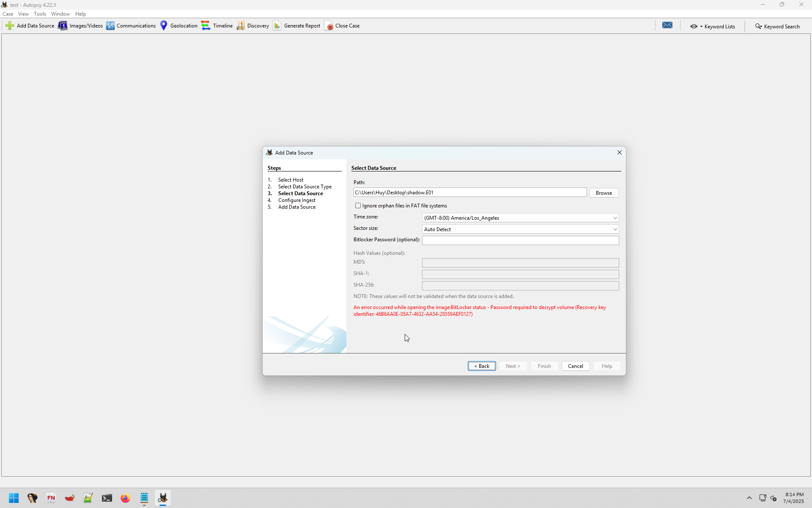This screenshot has height=508, width=812.
Task: Click the Browse button
Action: [604, 193]
